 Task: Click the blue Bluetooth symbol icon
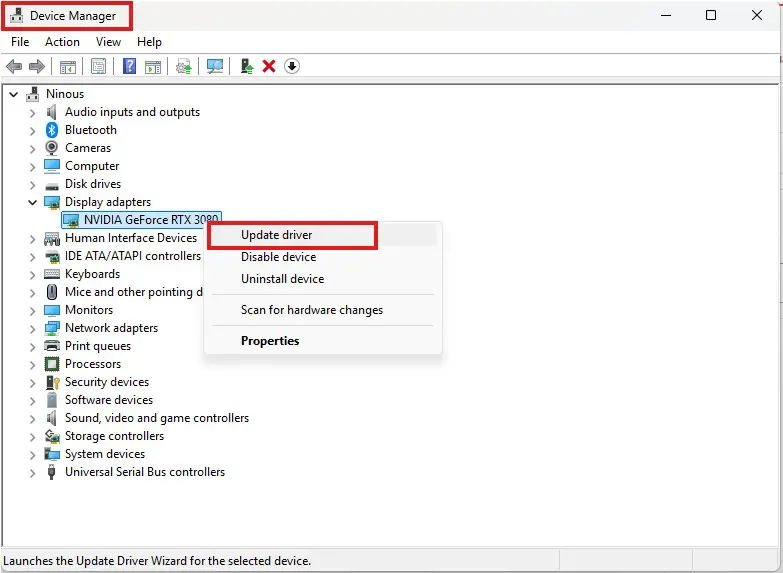pos(52,130)
